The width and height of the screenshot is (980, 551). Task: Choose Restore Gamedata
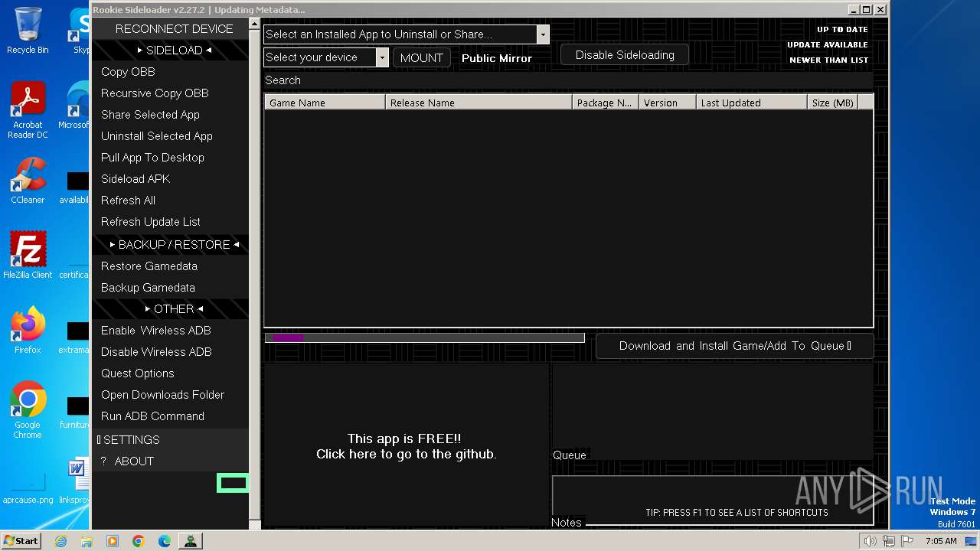click(171, 266)
